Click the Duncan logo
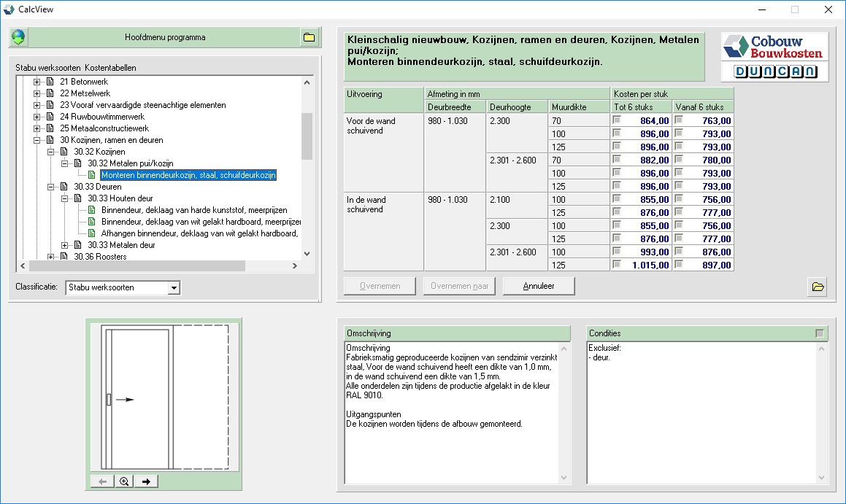This screenshot has height=504, width=846. click(774, 71)
